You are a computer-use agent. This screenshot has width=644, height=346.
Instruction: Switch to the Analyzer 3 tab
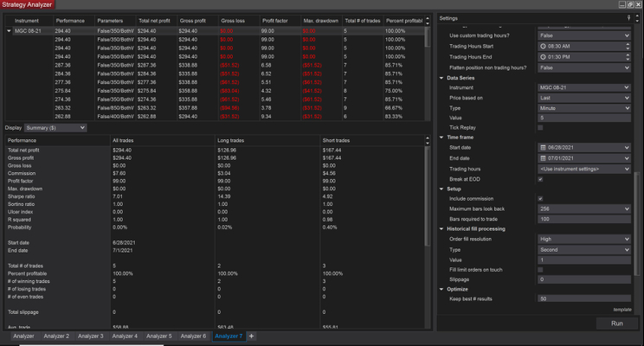click(x=91, y=336)
